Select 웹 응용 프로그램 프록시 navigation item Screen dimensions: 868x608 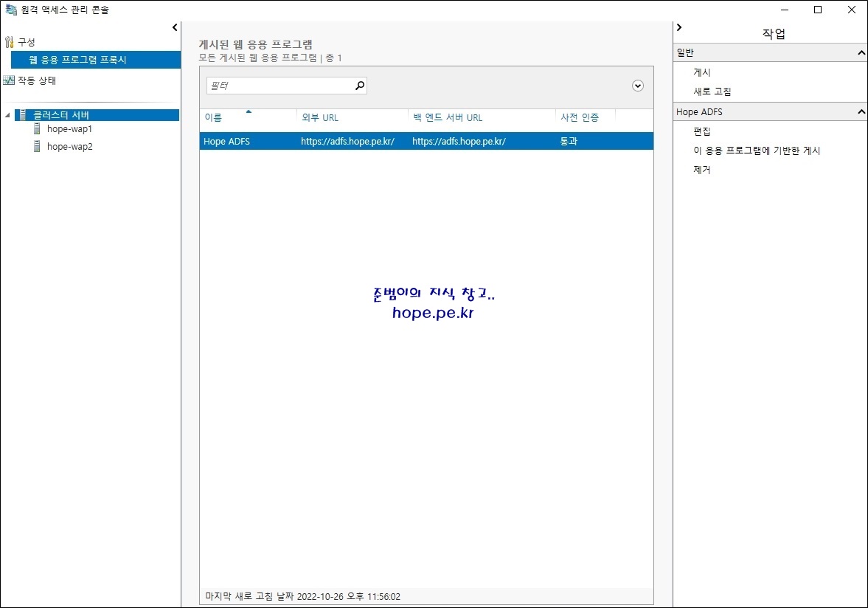[x=96, y=60]
